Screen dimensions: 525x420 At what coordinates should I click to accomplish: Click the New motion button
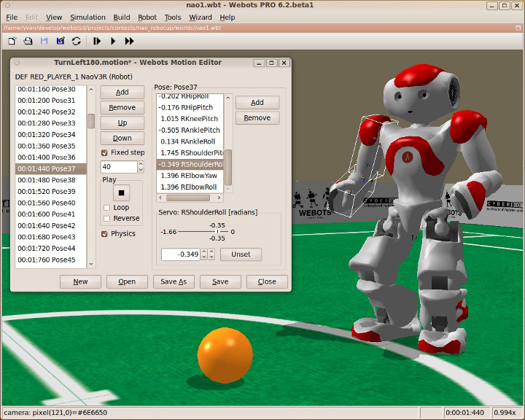pyautogui.click(x=80, y=281)
